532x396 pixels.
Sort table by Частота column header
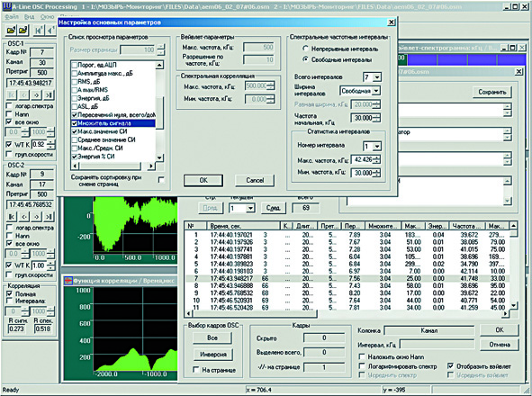pos(467,226)
